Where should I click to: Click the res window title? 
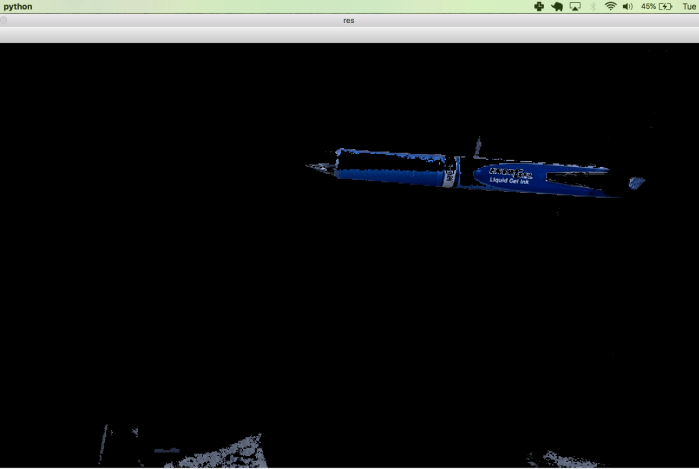(349, 20)
